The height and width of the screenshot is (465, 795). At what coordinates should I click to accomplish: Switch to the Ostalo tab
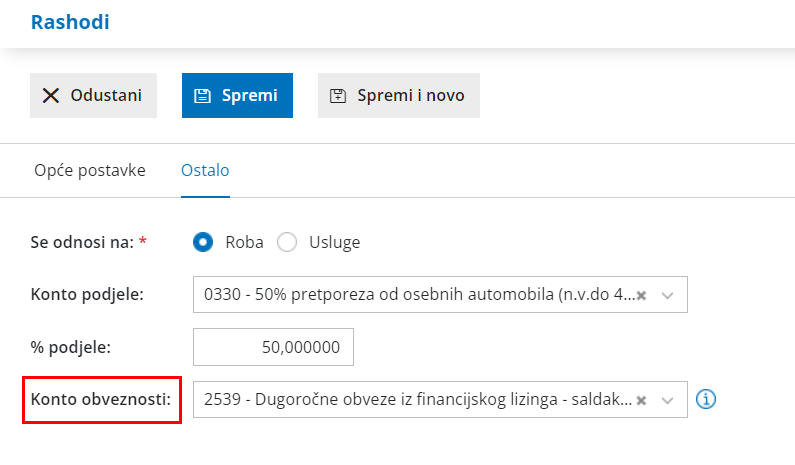205,170
